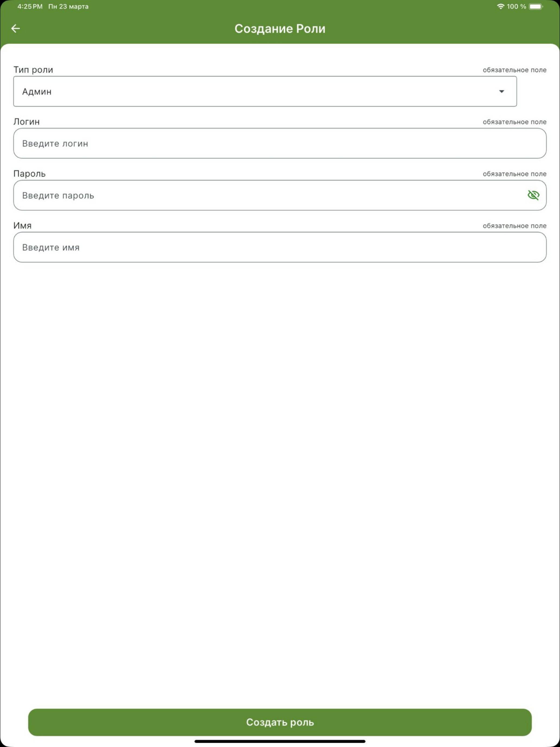
Task: Focus the Введите имя input field
Action: tap(280, 247)
